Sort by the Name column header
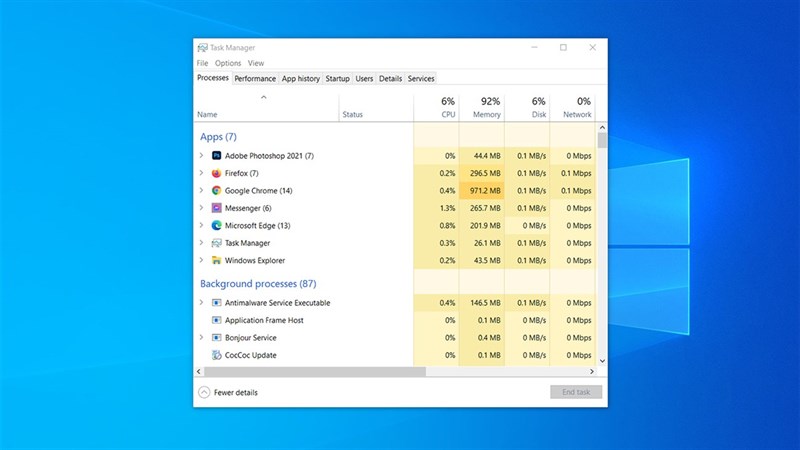Viewport: 800px width, 450px height. pos(266,108)
